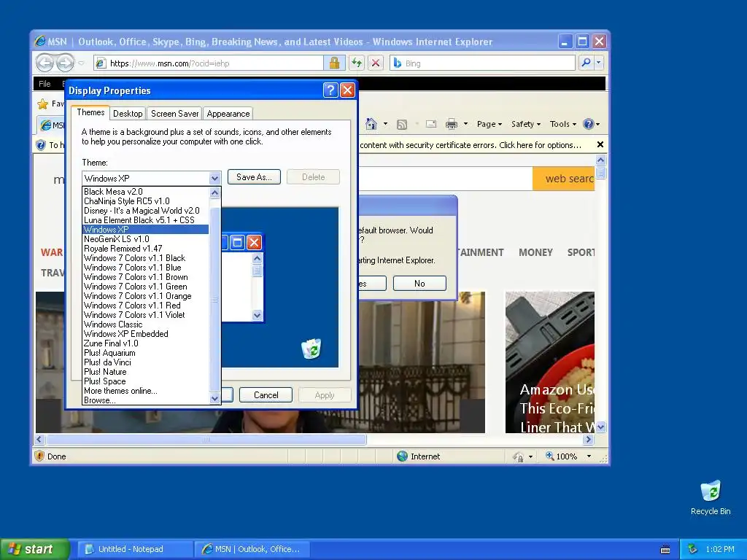Click the blue Help question icon in IE toolbar
747x560 pixels.
click(x=589, y=124)
